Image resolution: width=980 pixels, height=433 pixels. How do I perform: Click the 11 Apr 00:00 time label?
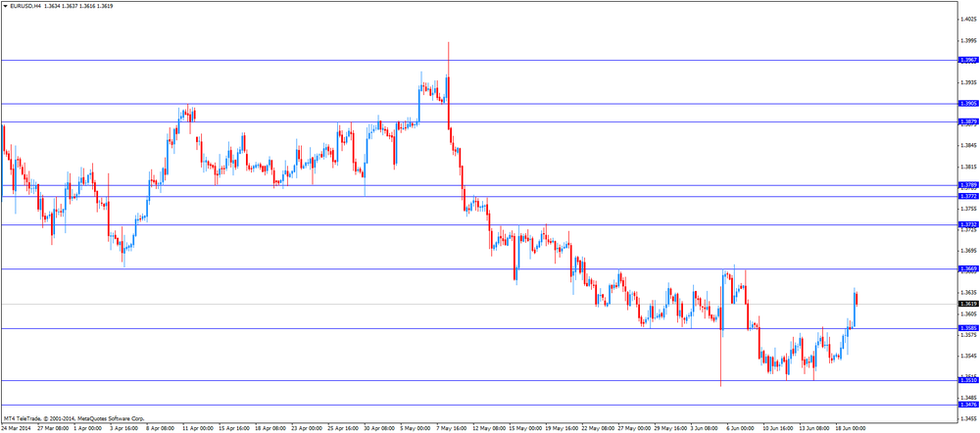pos(198,429)
